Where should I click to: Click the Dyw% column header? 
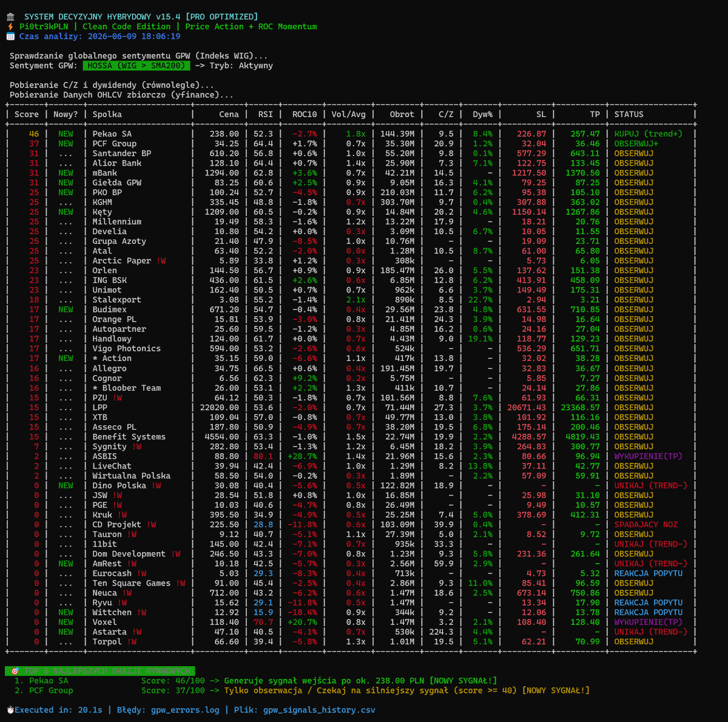pos(483,114)
